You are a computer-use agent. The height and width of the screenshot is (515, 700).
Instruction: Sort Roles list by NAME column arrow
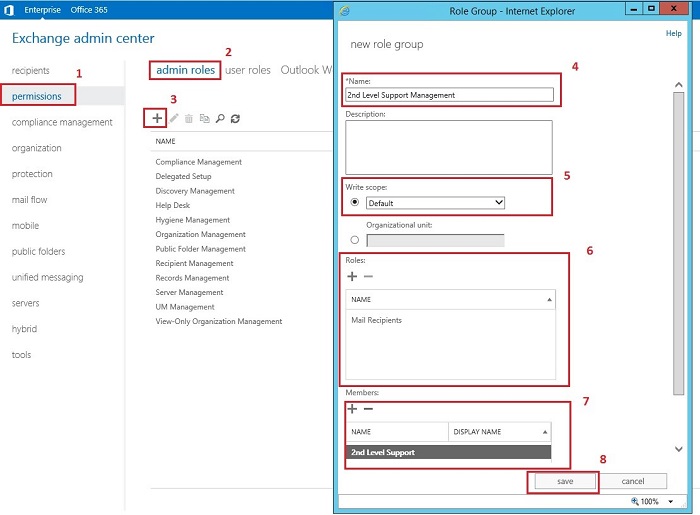[x=549, y=299]
